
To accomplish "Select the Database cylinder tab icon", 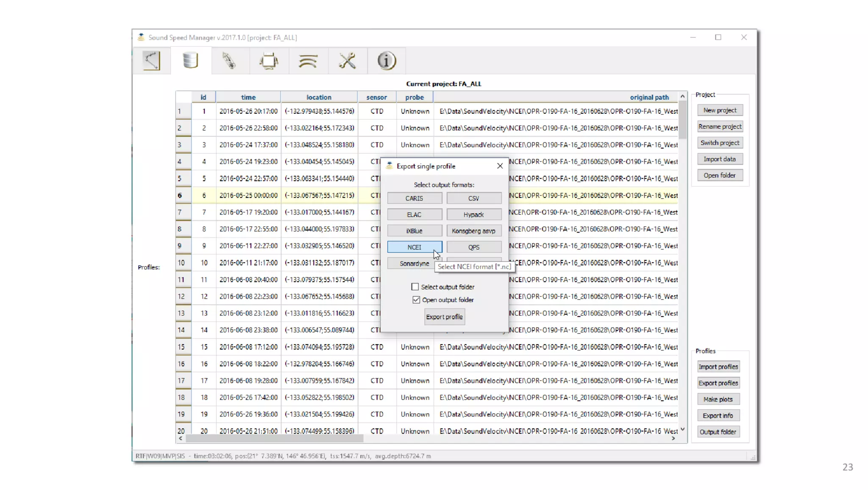I will tap(190, 61).
